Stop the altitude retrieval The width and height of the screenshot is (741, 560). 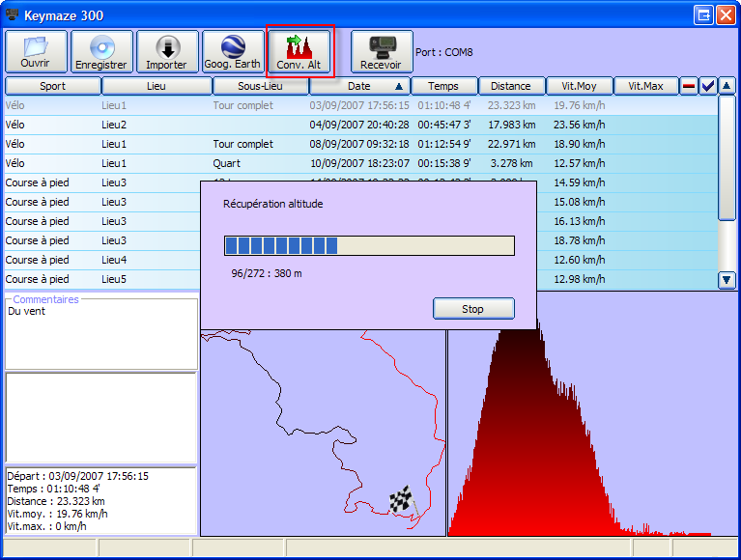pyautogui.click(x=473, y=309)
